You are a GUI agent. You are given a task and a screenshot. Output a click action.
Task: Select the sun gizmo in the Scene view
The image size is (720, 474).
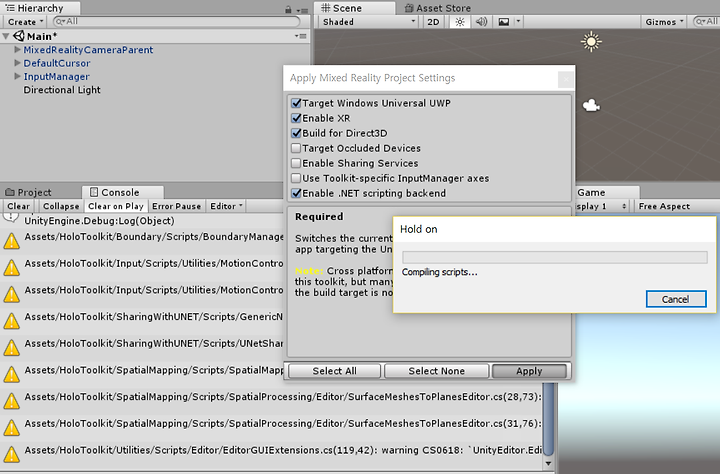pyautogui.click(x=591, y=42)
